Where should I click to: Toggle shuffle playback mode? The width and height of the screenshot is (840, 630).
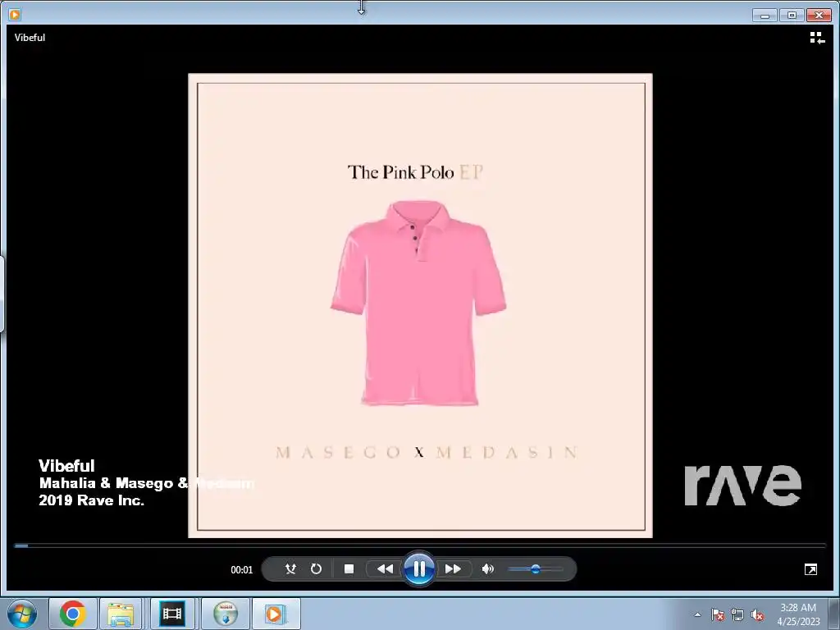(x=290, y=569)
